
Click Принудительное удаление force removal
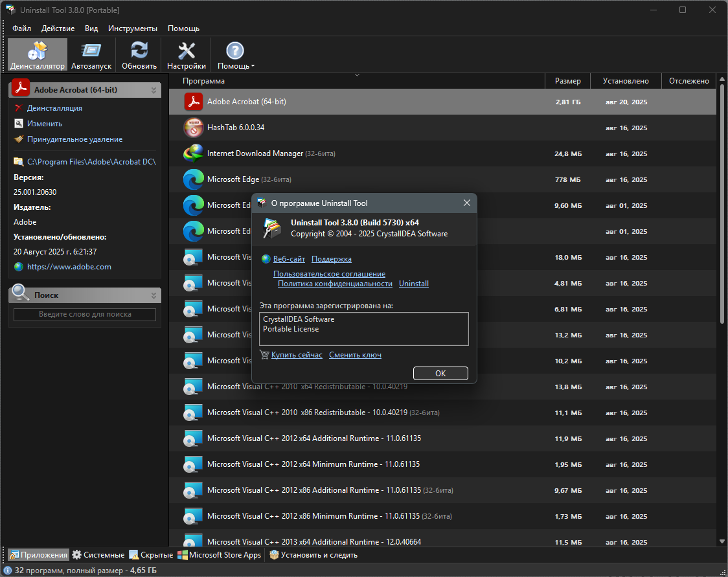point(74,139)
